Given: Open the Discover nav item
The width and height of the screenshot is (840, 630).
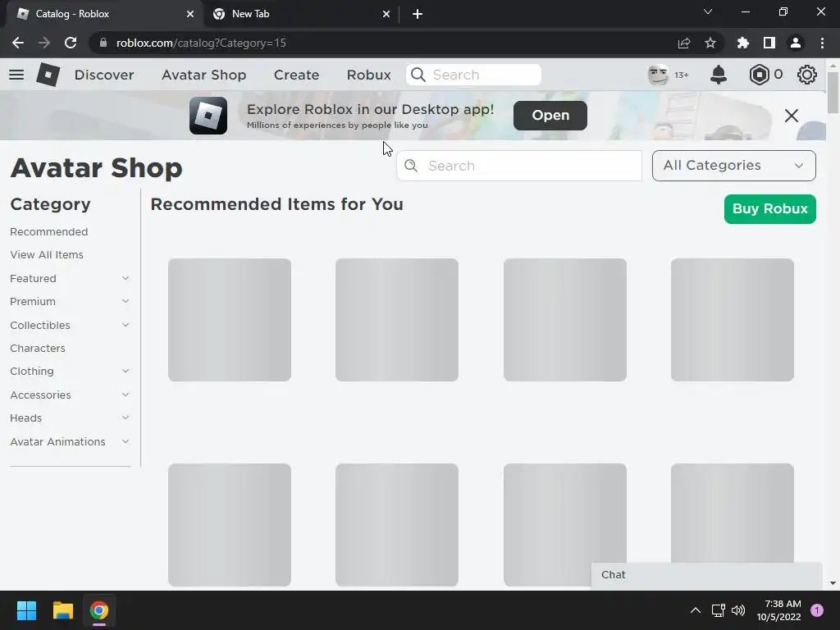Looking at the screenshot, I should pyautogui.click(x=104, y=75).
